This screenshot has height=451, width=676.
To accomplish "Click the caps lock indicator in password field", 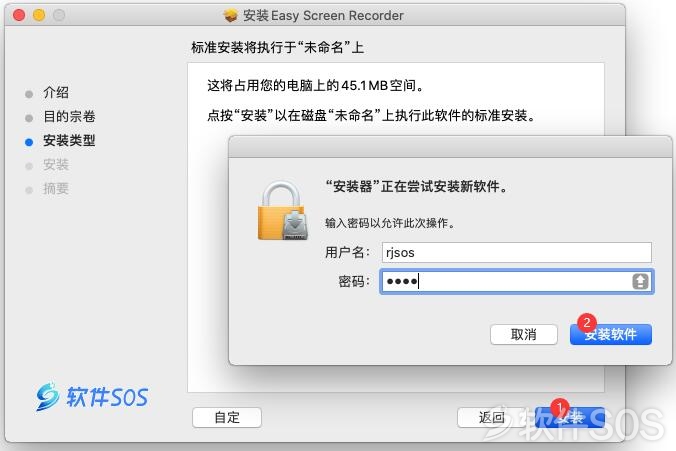I will [x=640, y=282].
